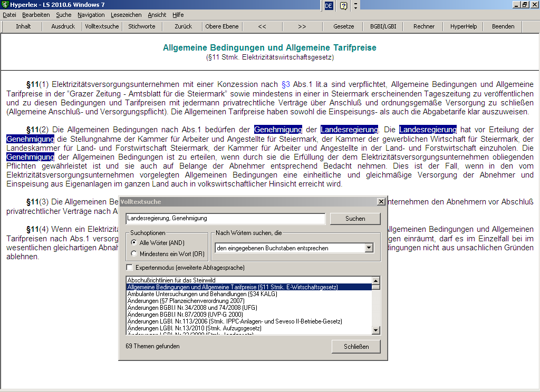The height and width of the screenshot is (392, 540).
Task: Go to previous topic with << button
Action: [262, 26]
